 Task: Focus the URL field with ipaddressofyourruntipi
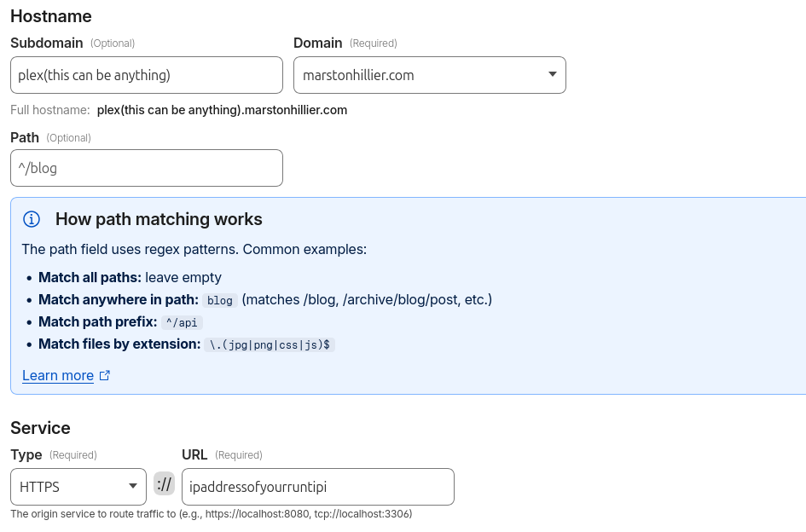[317, 487]
